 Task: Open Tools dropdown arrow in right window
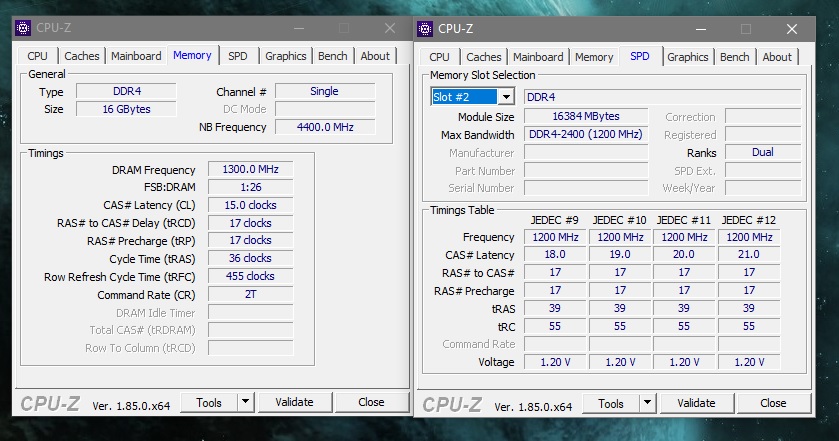coord(647,403)
